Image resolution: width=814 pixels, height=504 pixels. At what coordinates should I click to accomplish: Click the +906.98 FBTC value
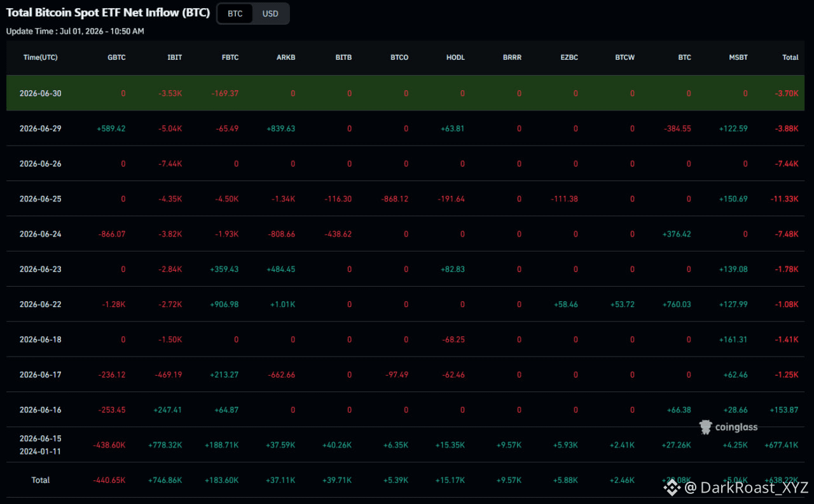click(224, 304)
